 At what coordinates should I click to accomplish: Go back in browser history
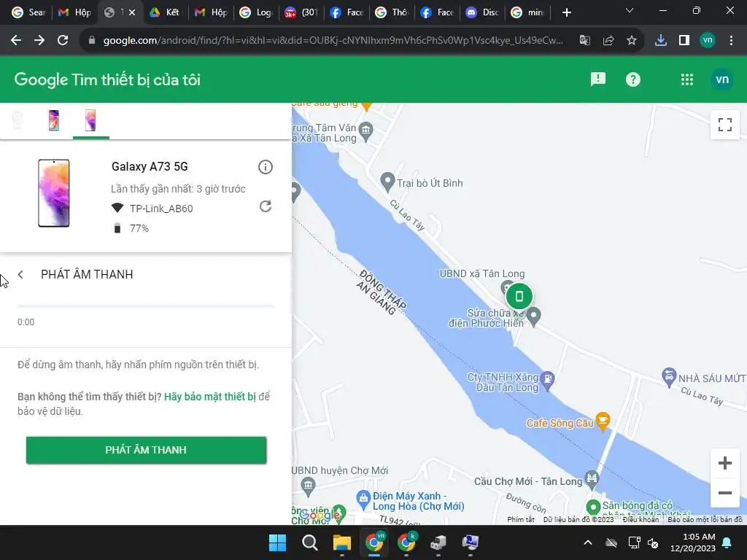click(16, 41)
